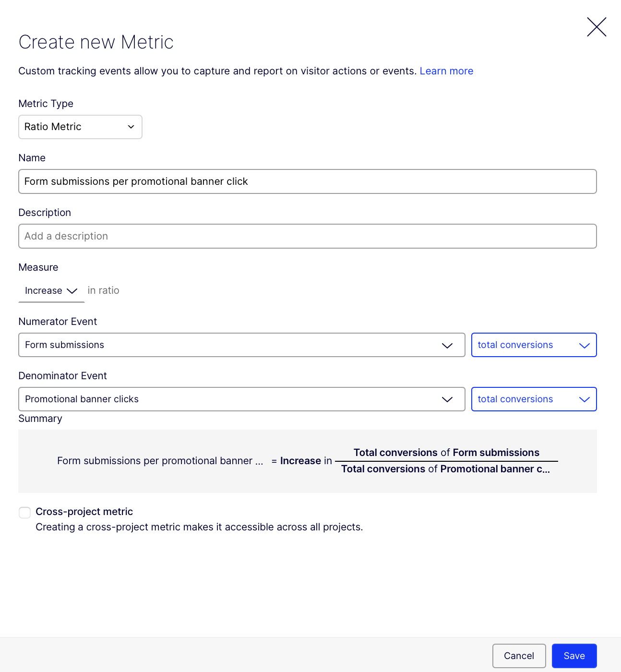Image resolution: width=621 pixels, height=672 pixels.
Task: Open the Metric Type dropdown
Action: (x=80, y=127)
